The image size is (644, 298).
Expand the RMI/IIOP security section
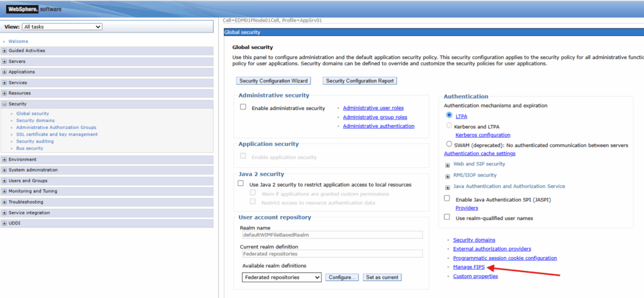click(447, 175)
